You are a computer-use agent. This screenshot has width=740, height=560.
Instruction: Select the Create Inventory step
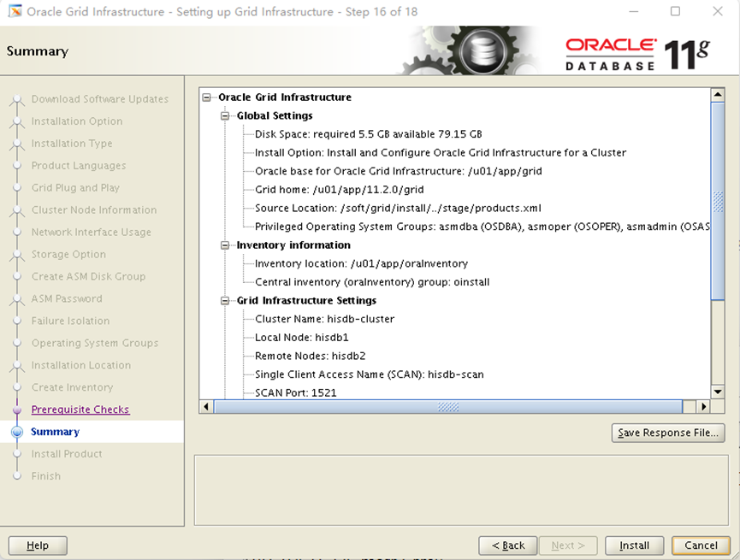pos(72,387)
